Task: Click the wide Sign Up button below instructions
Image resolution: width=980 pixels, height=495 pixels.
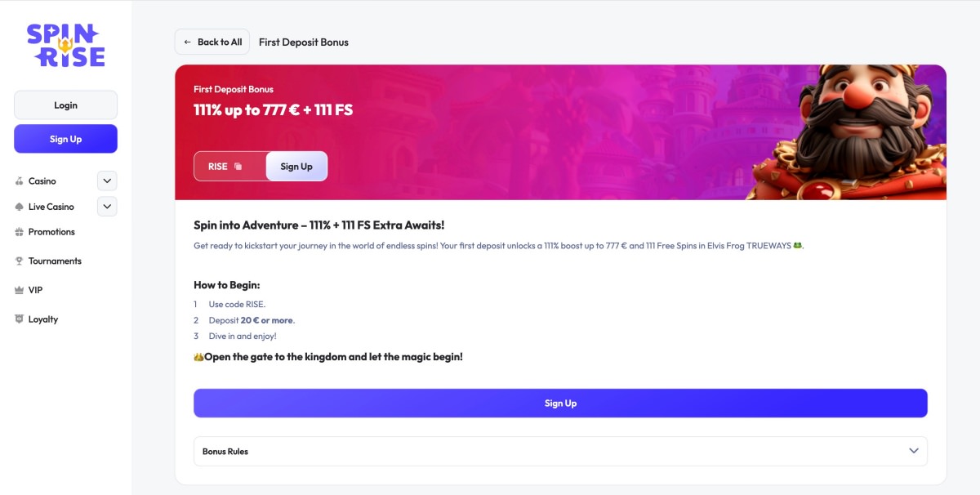Action: click(x=560, y=404)
